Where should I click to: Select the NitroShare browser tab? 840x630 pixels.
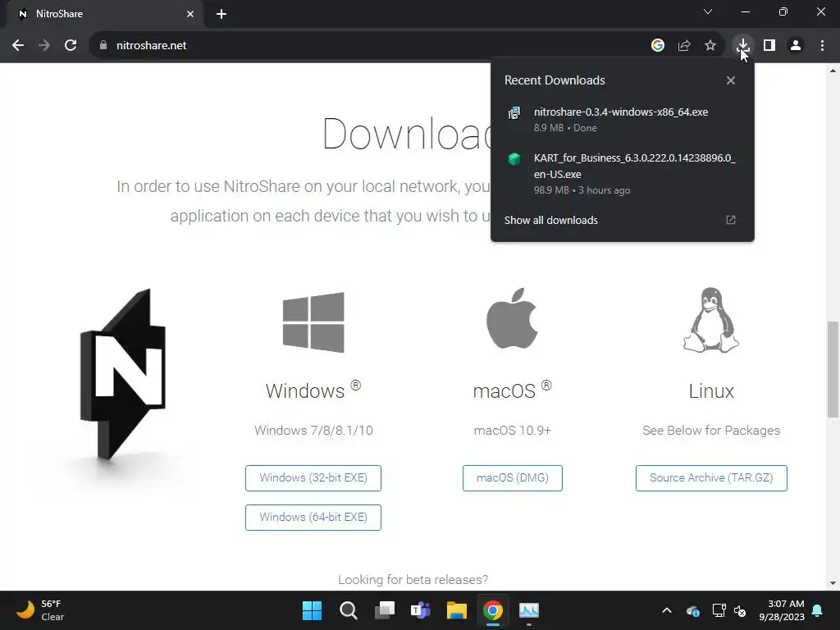click(105, 14)
